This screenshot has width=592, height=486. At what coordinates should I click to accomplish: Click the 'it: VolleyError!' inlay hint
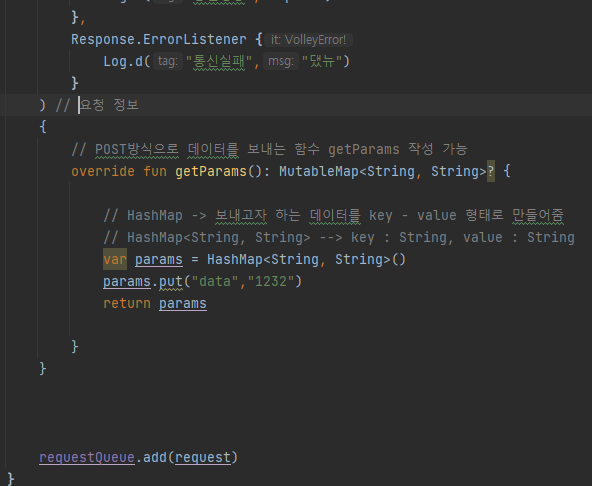pyautogui.click(x=308, y=40)
